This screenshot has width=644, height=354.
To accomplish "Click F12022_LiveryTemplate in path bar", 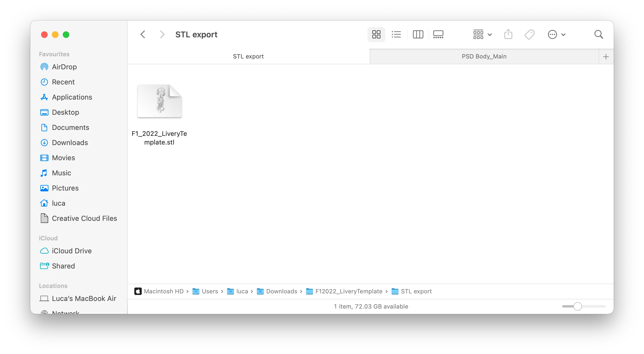I will (x=349, y=291).
